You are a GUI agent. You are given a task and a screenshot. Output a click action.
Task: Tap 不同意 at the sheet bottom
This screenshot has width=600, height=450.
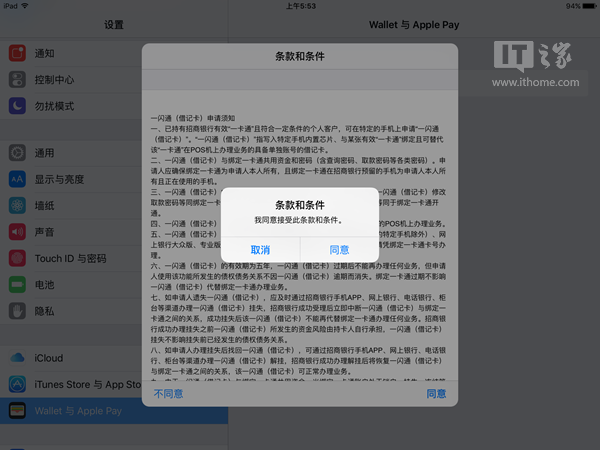[x=168, y=394]
